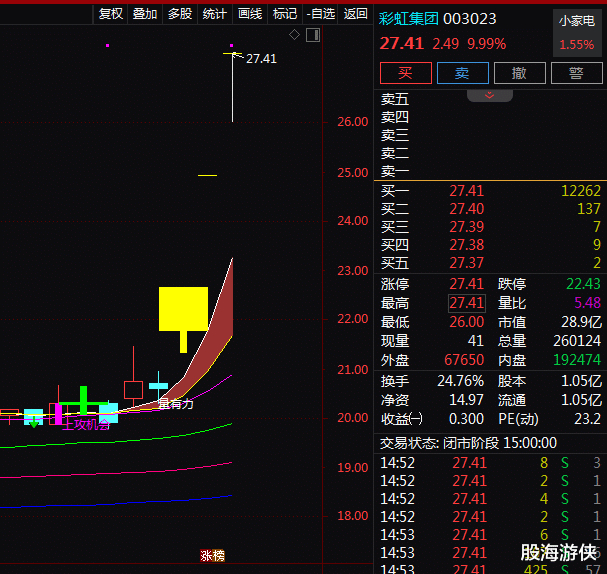The width and height of the screenshot is (607, 574).
Task: Click the PE(动) value 23.2
Action: (x=587, y=419)
